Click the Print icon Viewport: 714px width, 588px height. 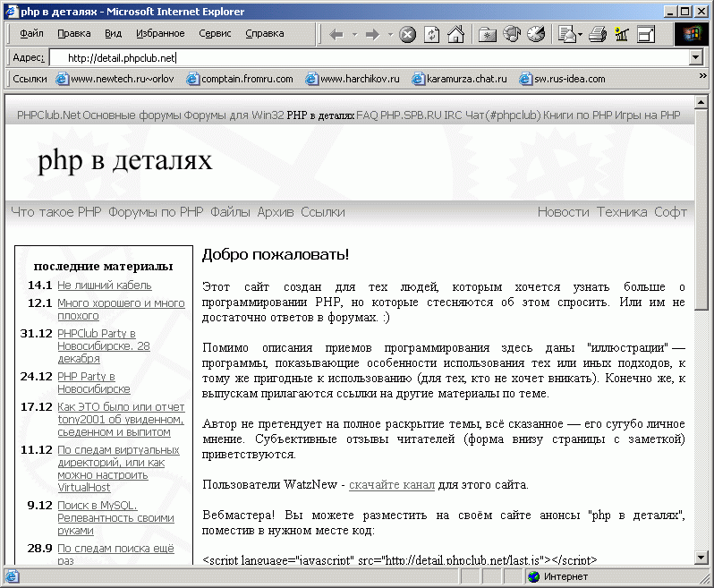pyautogui.click(x=598, y=35)
